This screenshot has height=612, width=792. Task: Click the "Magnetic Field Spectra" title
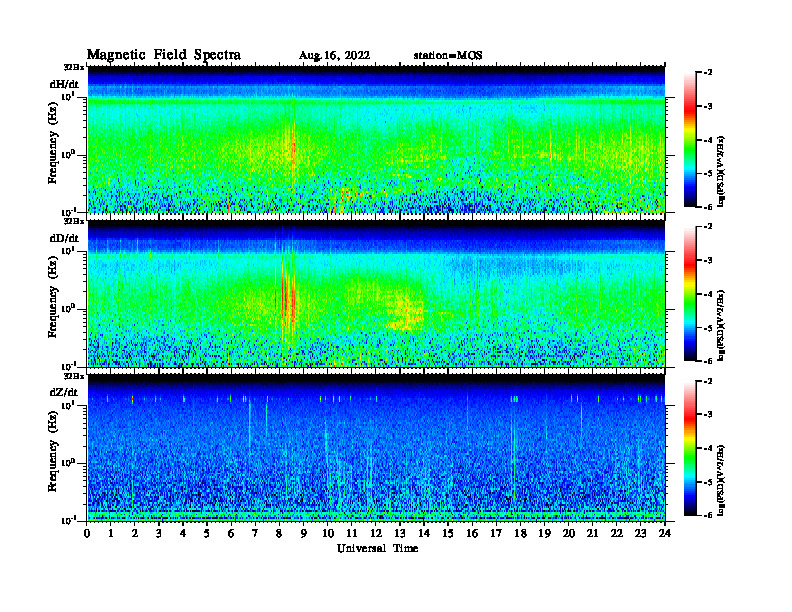[x=164, y=55]
